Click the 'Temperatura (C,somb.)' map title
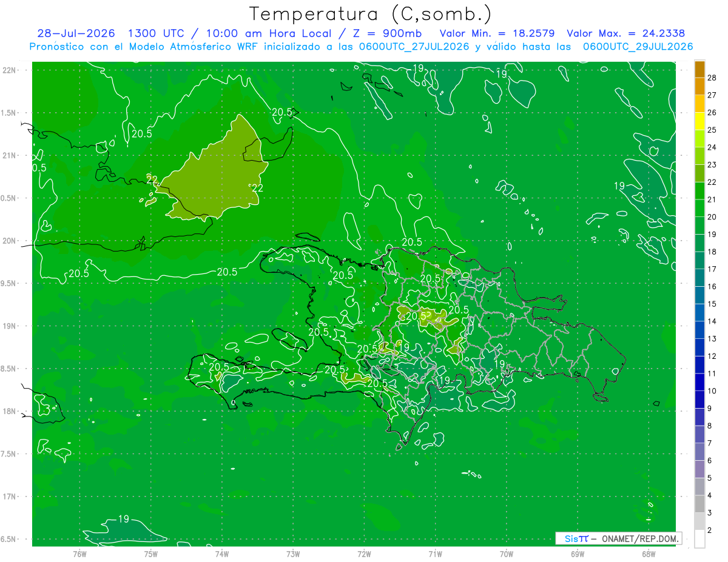Image resolution: width=728 pixels, height=562 pixels. [371, 15]
